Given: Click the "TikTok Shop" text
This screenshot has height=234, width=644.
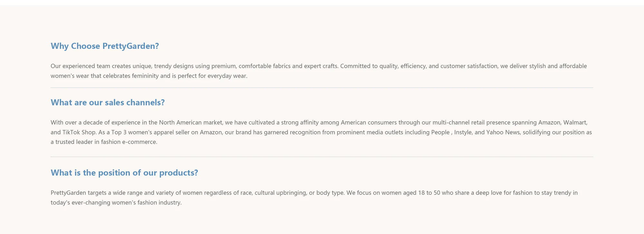Looking at the screenshot, I should [x=79, y=132].
